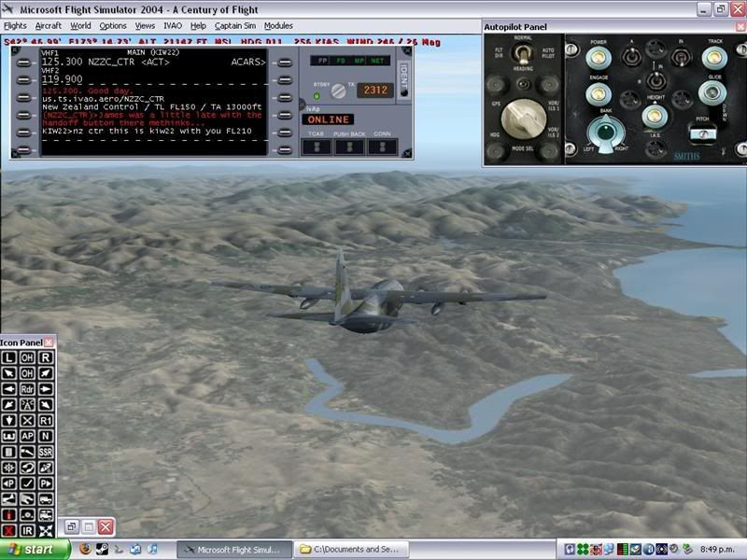Image resolution: width=747 pixels, height=560 pixels.
Task: Toggle the ENGAGE switch on the Autopilot Panel
Action: point(598,92)
